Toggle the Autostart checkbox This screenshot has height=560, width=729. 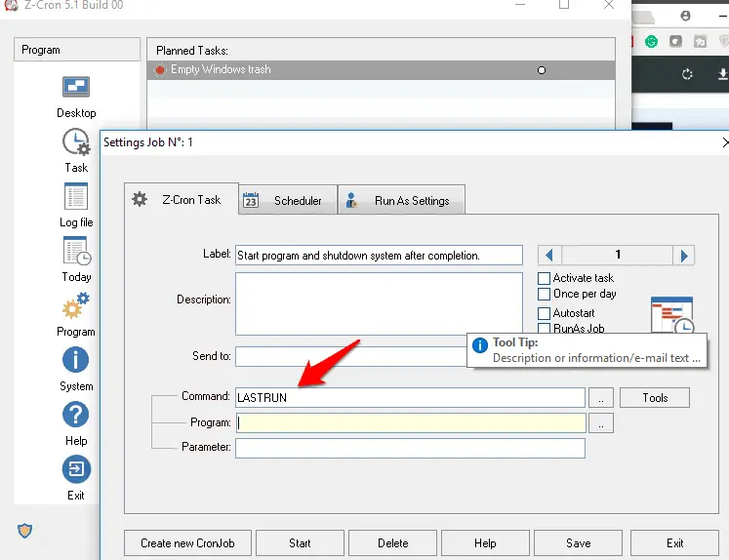point(544,313)
